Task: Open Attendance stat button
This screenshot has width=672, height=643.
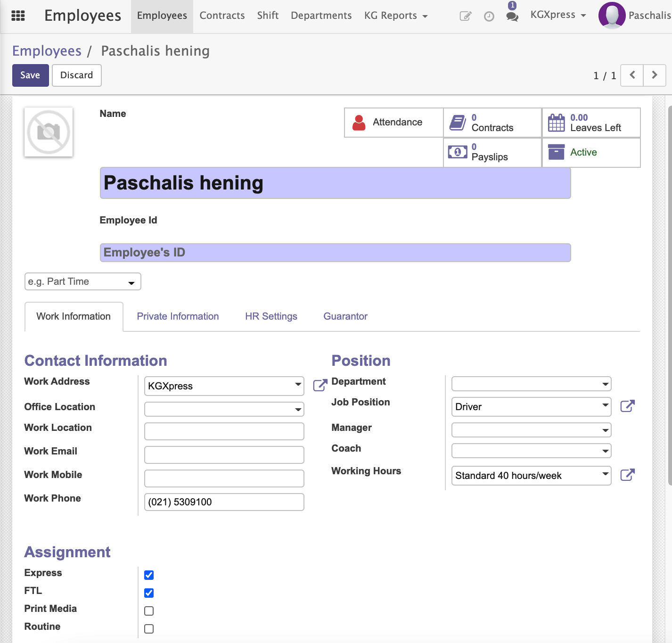Action: coord(394,123)
